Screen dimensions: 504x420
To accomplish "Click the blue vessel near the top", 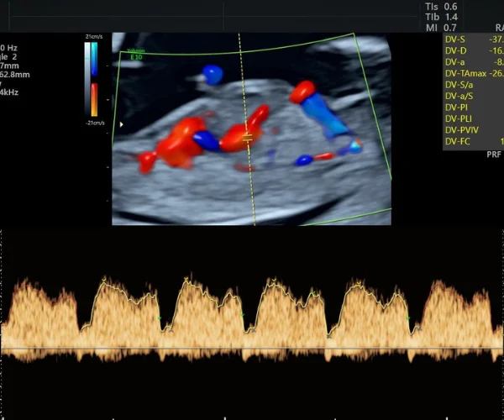I will [213, 74].
